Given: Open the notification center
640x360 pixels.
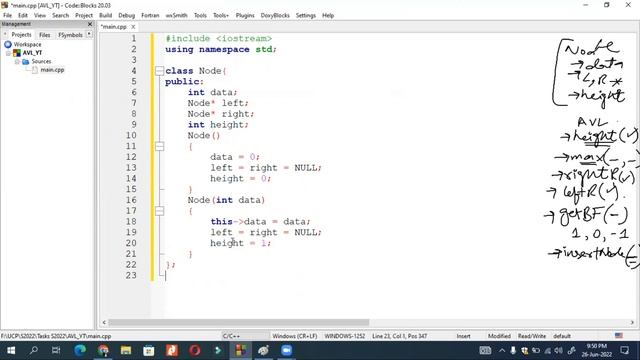Looking at the screenshot, I should pyautogui.click(x=624, y=350).
